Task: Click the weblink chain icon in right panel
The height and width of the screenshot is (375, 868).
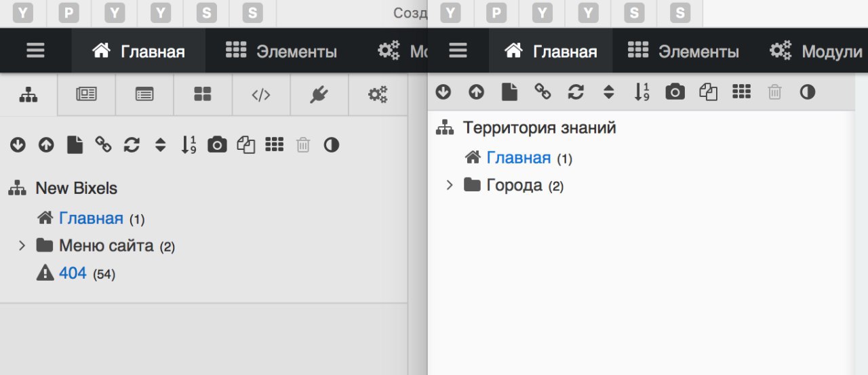Action: [x=542, y=92]
